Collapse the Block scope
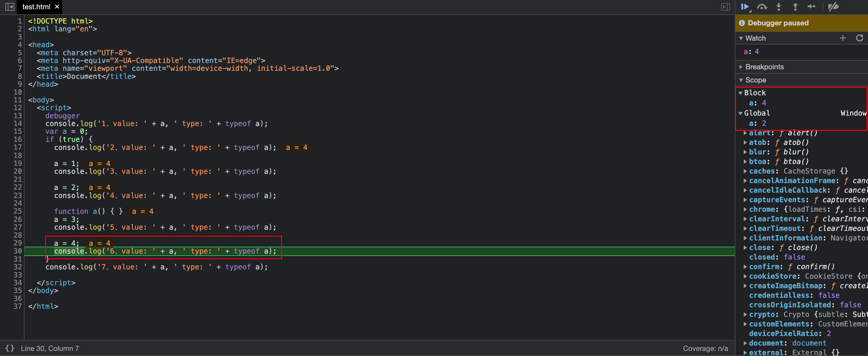This screenshot has height=356, width=868. [x=740, y=93]
